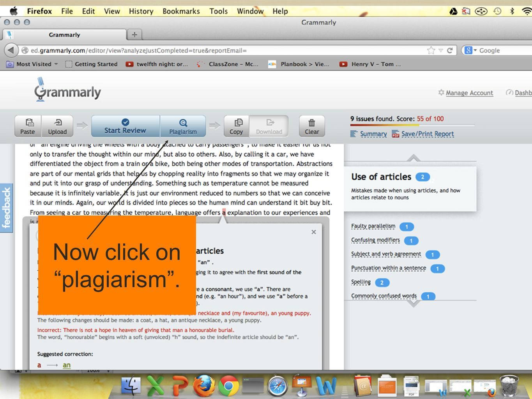Select Confusing modifiers issue
The height and width of the screenshot is (399, 532).
[375, 240]
